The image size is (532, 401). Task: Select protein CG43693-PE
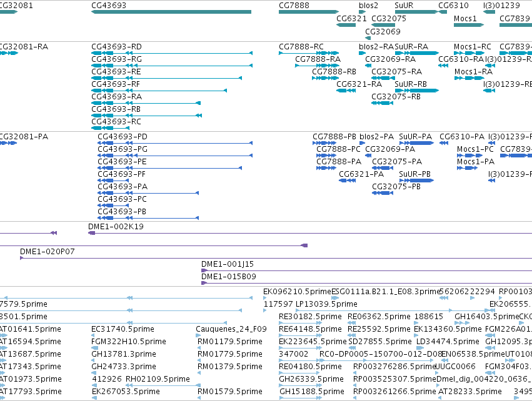coord(122,162)
